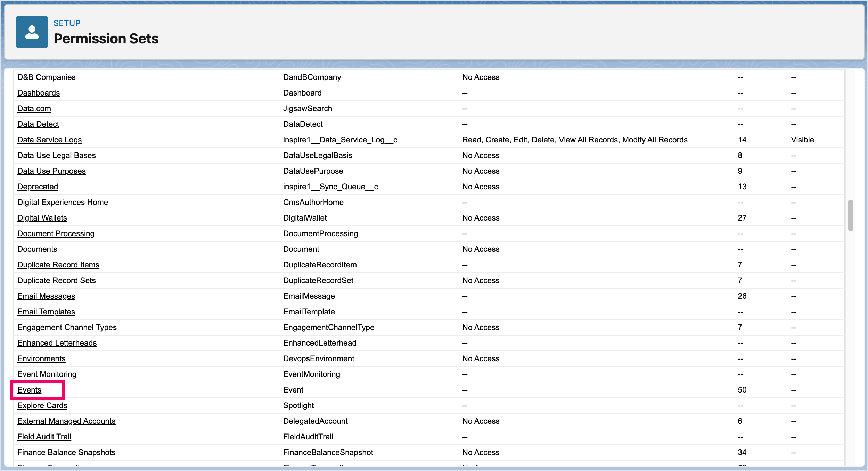
Task: Open the Environments link
Action: pyautogui.click(x=41, y=358)
